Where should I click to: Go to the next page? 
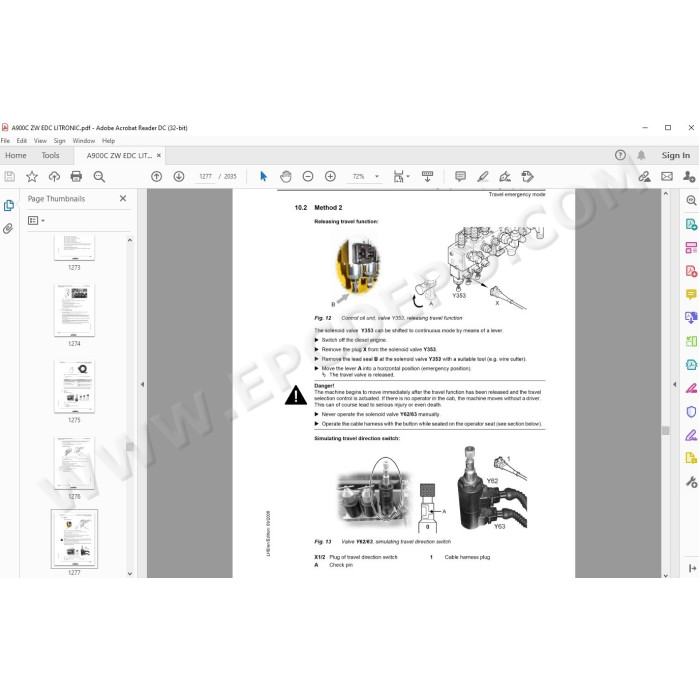(x=179, y=176)
